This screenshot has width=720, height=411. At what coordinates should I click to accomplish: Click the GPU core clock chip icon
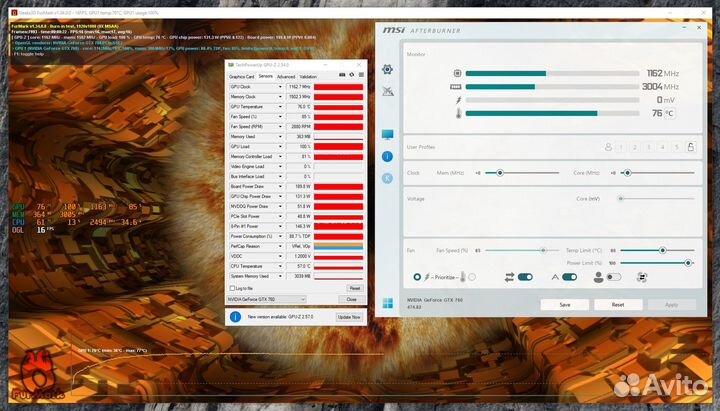click(457, 73)
